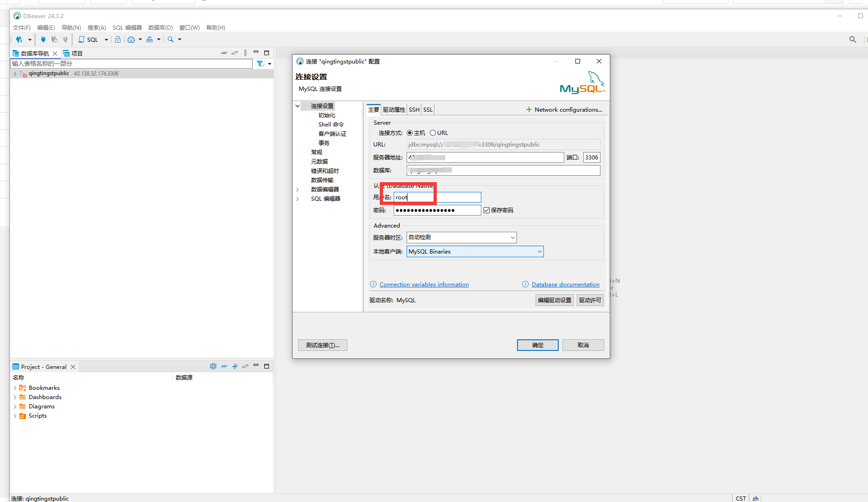Image resolution: width=868 pixels, height=502 pixels.
Task: Collapse all in database navigator panel
Action: click(x=224, y=53)
